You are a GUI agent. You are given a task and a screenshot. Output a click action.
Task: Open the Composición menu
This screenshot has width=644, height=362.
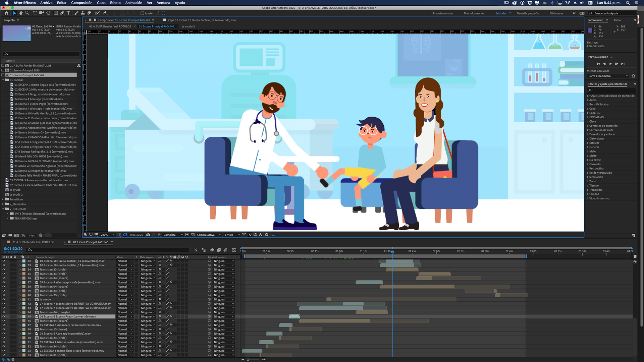pos(82,3)
